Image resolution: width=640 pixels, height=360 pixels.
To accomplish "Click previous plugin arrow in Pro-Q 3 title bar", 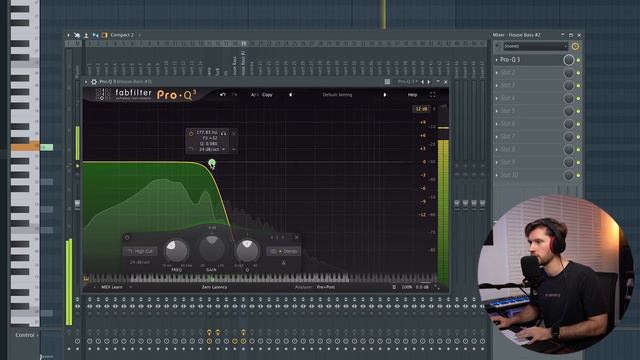I will click(422, 82).
